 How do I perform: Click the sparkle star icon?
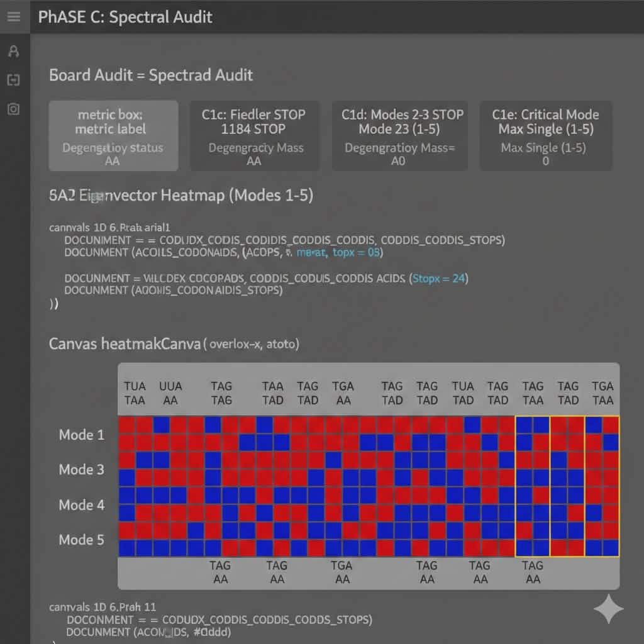(608, 608)
